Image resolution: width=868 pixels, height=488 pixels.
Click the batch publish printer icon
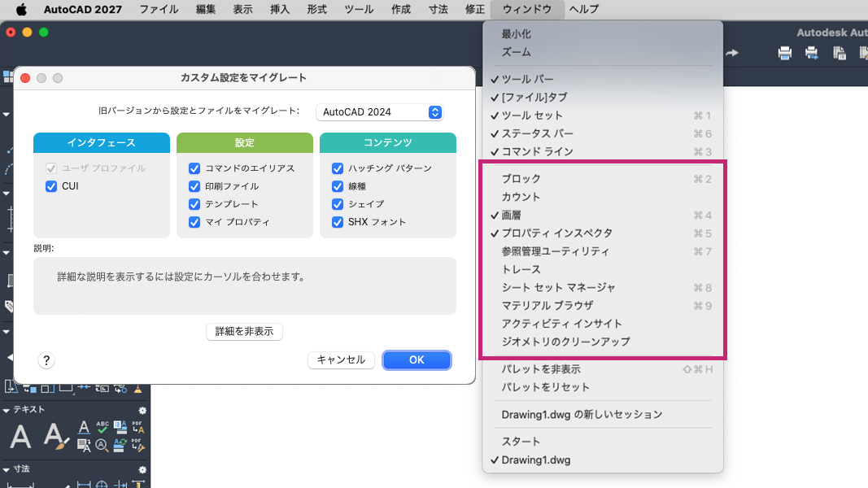click(812, 53)
